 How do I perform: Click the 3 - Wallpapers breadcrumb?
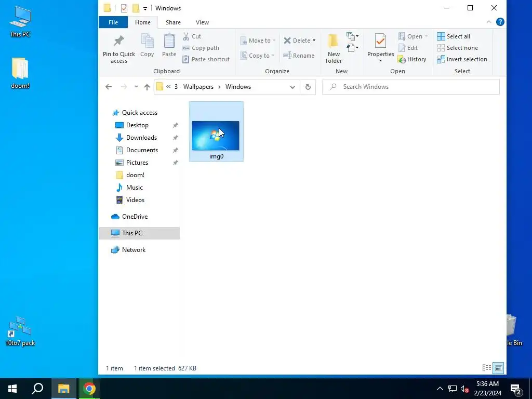194,87
